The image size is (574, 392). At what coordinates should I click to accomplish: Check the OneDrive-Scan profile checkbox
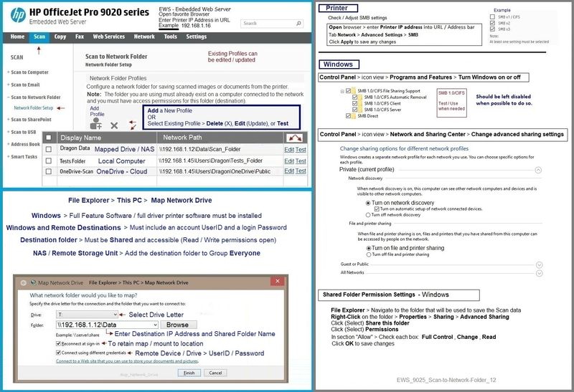tap(48, 171)
